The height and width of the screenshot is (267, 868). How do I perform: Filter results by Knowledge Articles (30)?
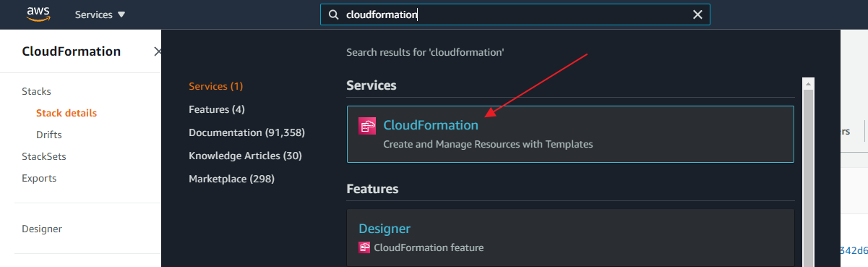tap(245, 156)
